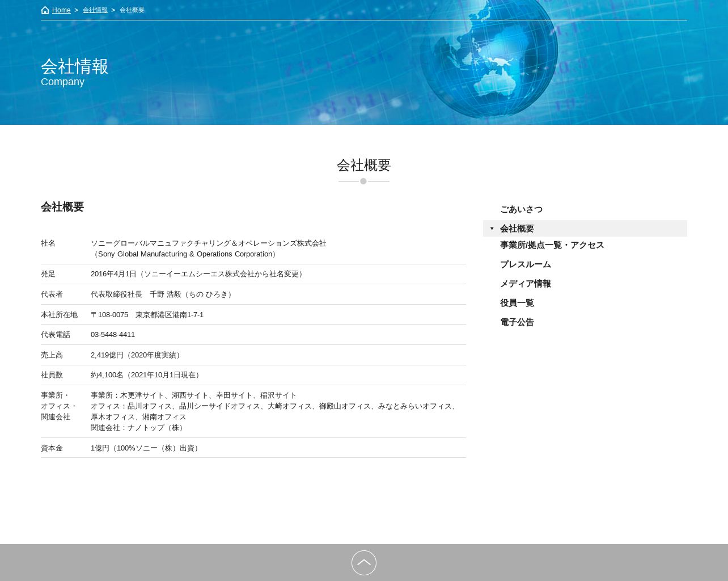728x581 pixels.
Task: Click the 売上高 row label
Action: (x=52, y=355)
